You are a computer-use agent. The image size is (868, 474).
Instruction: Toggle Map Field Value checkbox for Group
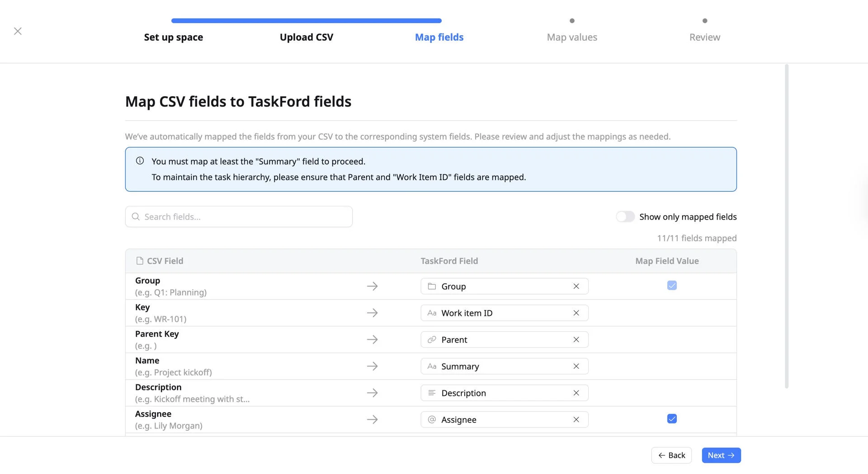[x=672, y=286]
